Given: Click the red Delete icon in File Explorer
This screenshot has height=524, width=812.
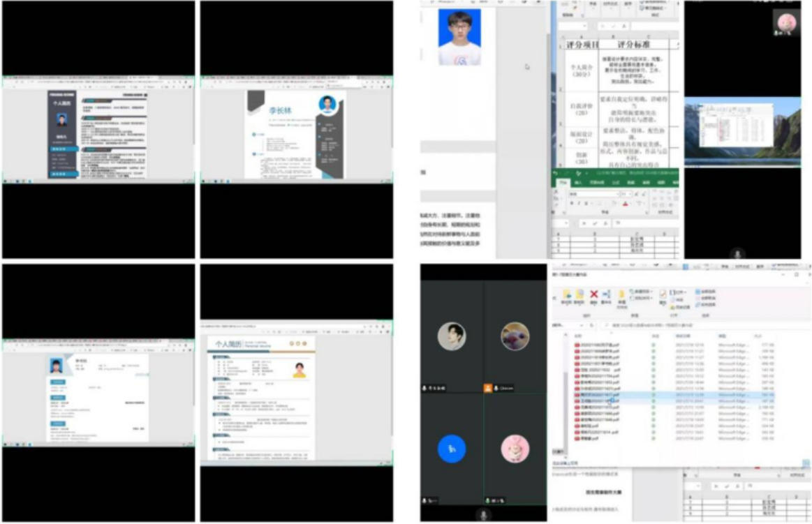Looking at the screenshot, I should (x=594, y=295).
